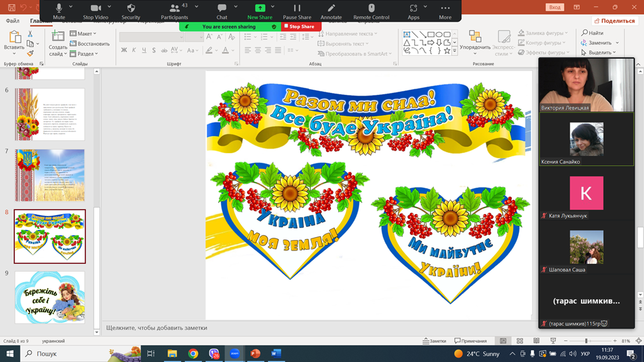Switch to slide sorter view

pos(520,341)
